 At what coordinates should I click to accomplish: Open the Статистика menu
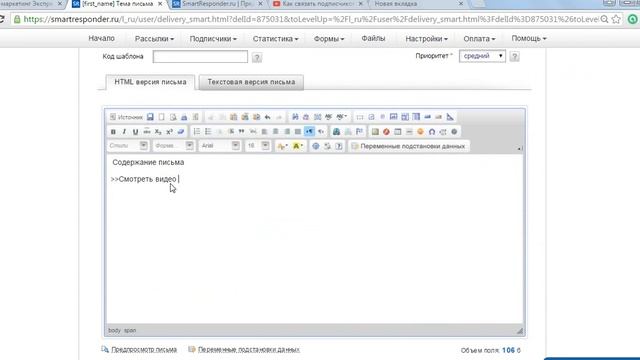(x=276, y=39)
